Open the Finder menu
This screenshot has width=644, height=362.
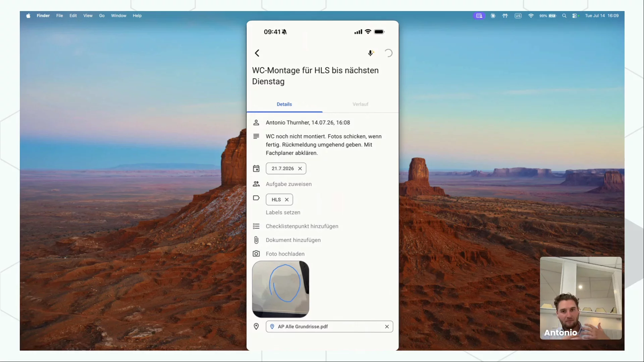[x=43, y=16]
